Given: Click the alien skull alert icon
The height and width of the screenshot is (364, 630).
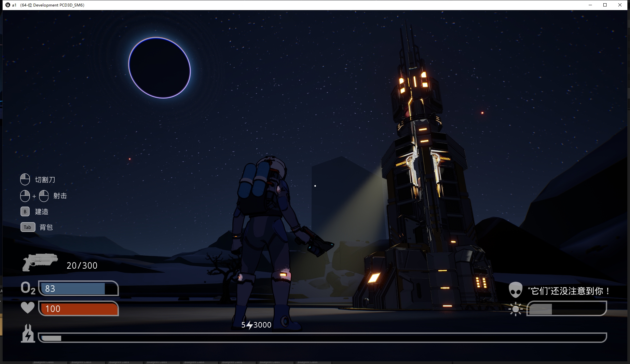Looking at the screenshot, I should tap(515, 290).
